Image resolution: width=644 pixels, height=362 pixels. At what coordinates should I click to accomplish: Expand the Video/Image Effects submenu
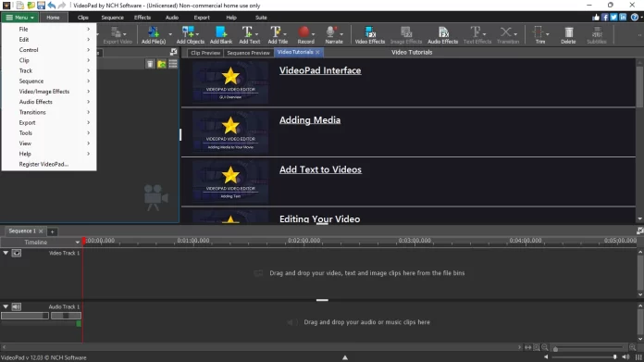click(x=49, y=92)
